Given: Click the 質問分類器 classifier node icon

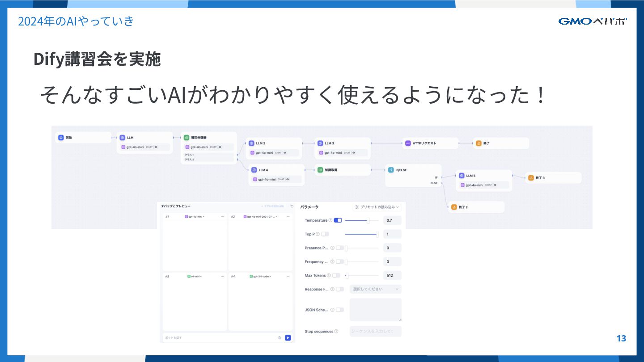Looking at the screenshot, I should [x=186, y=138].
